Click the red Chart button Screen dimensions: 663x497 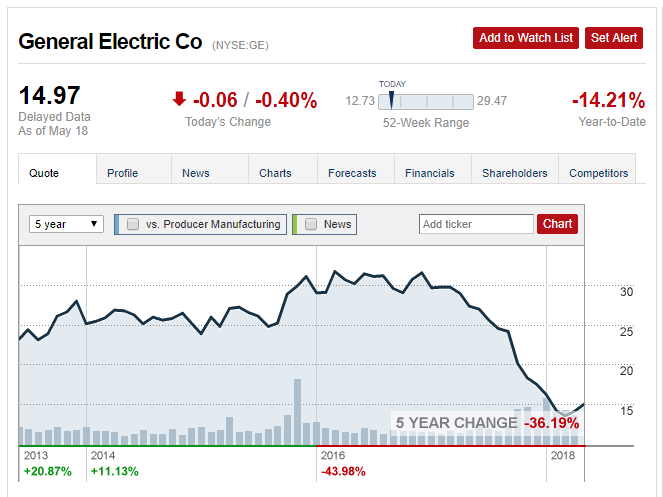pyautogui.click(x=557, y=224)
